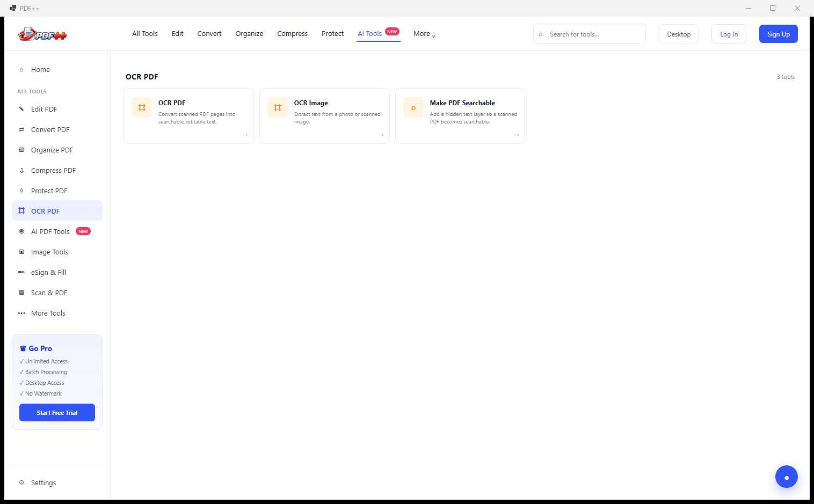The width and height of the screenshot is (814, 504).
Task: Click the Convert PDF arrows icon
Action: [x=21, y=129]
